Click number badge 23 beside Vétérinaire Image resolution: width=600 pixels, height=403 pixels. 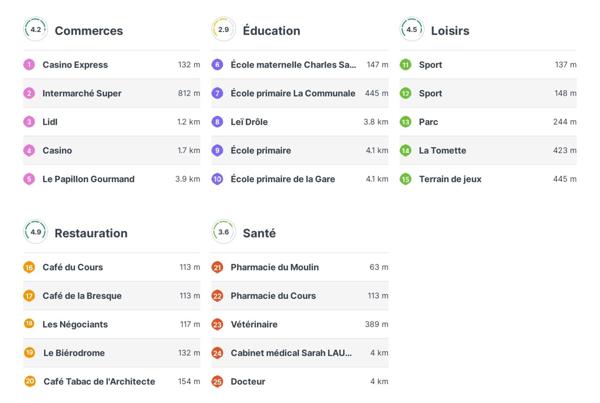click(x=217, y=324)
